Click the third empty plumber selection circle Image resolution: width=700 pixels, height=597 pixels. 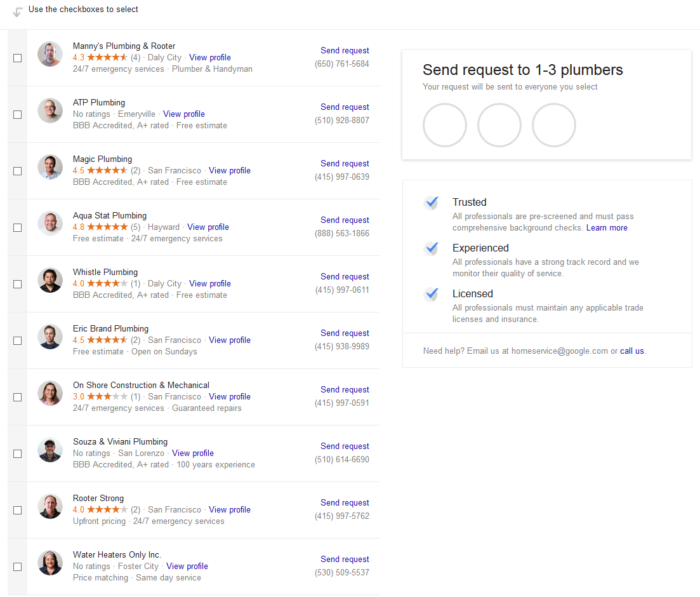click(x=554, y=125)
